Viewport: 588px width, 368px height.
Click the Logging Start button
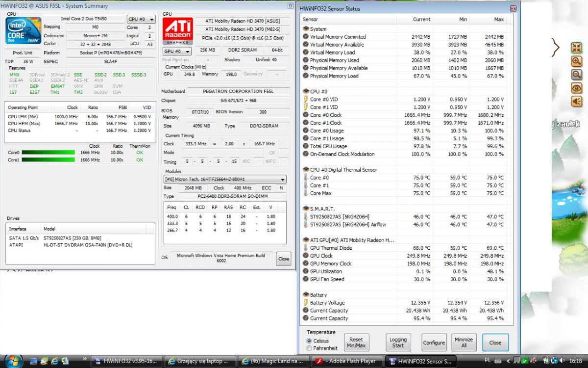click(x=398, y=342)
